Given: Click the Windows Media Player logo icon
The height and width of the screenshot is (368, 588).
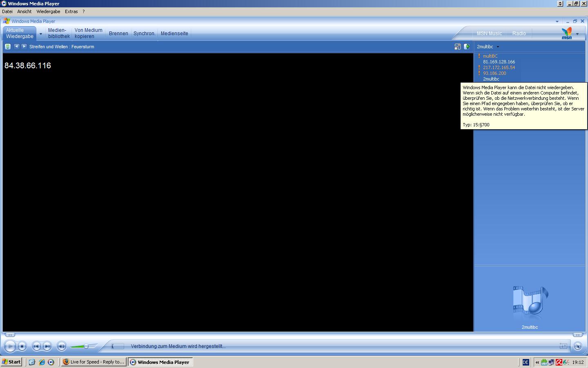Looking at the screenshot, I should point(6,21).
